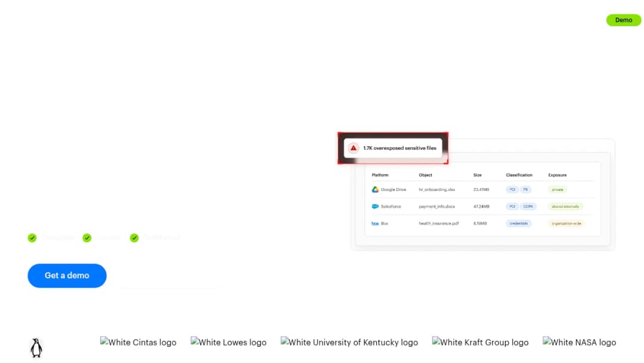Click the Exposure column header
644x363 pixels.
point(558,175)
